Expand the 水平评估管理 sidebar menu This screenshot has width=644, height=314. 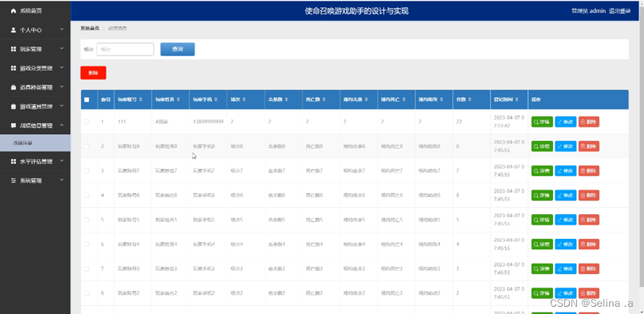35,162
